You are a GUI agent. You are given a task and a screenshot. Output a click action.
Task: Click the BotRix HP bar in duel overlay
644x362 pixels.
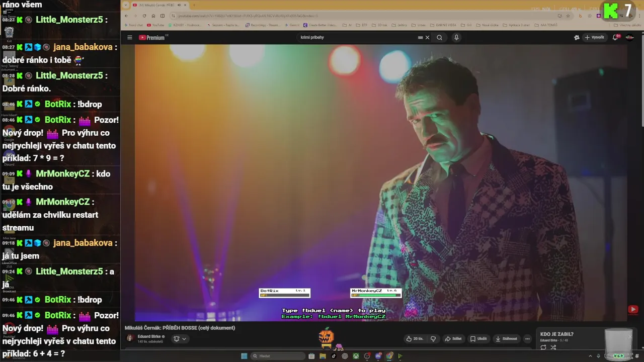click(285, 295)
